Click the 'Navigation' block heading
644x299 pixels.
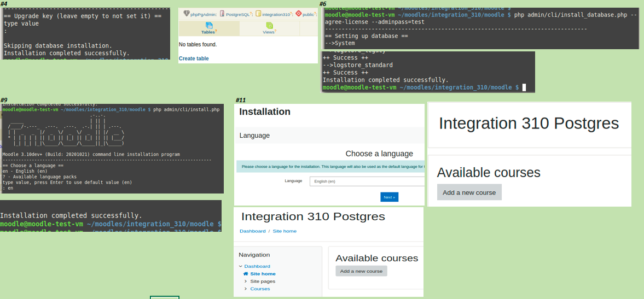254,255
